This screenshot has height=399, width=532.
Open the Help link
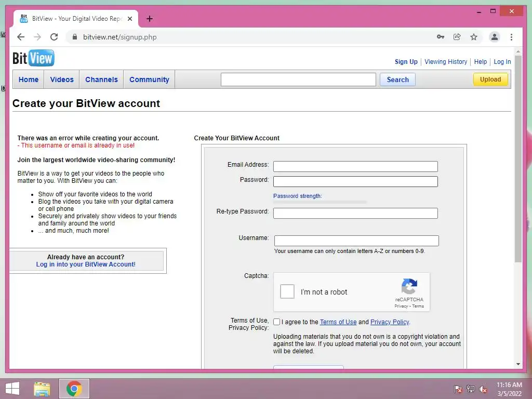click(481, 62)
